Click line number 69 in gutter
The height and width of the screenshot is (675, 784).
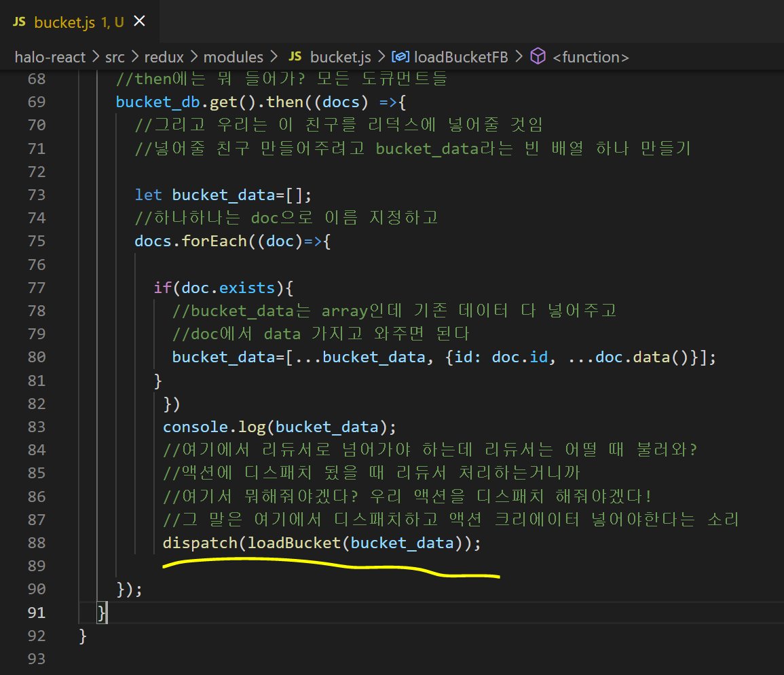pos(37,102)
